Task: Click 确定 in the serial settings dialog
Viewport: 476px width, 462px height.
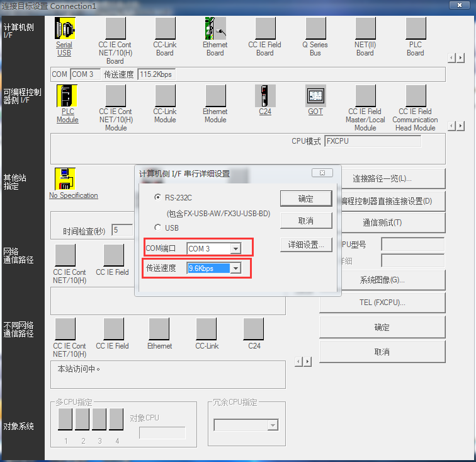Action: tap(305, 199)
